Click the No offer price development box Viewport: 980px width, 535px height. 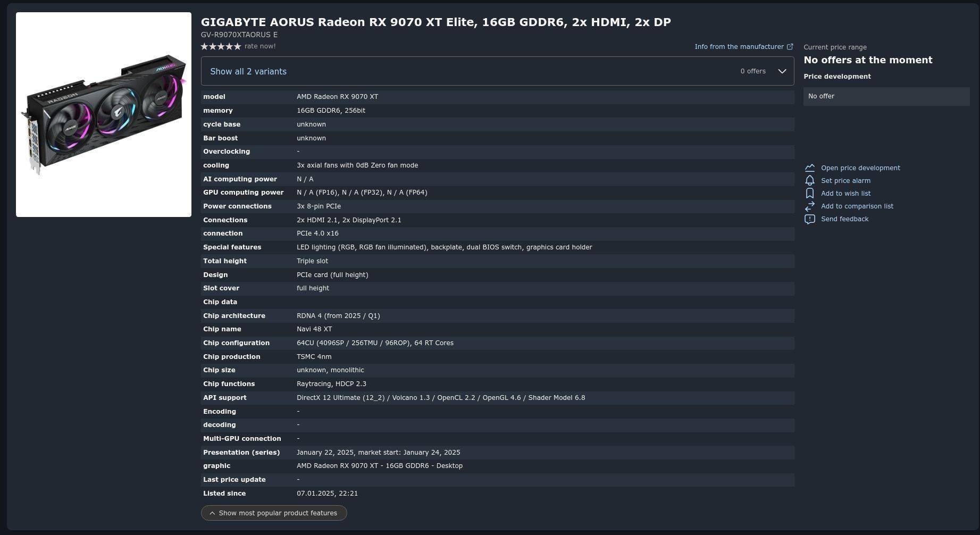886,96
